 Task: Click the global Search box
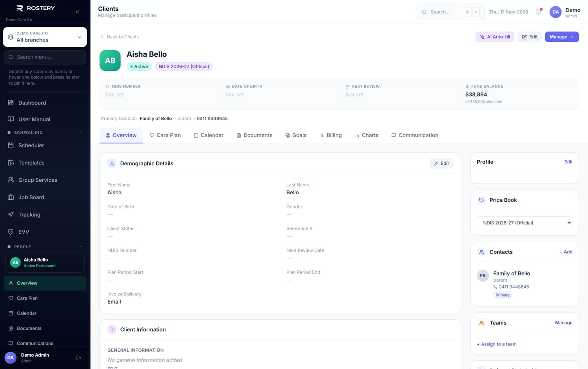click(450, 12)
